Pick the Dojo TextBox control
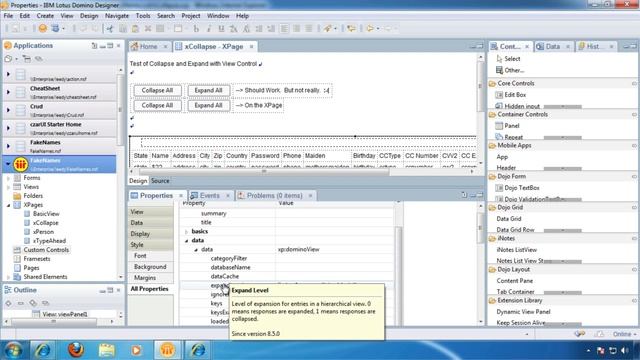 coord(518,188)
